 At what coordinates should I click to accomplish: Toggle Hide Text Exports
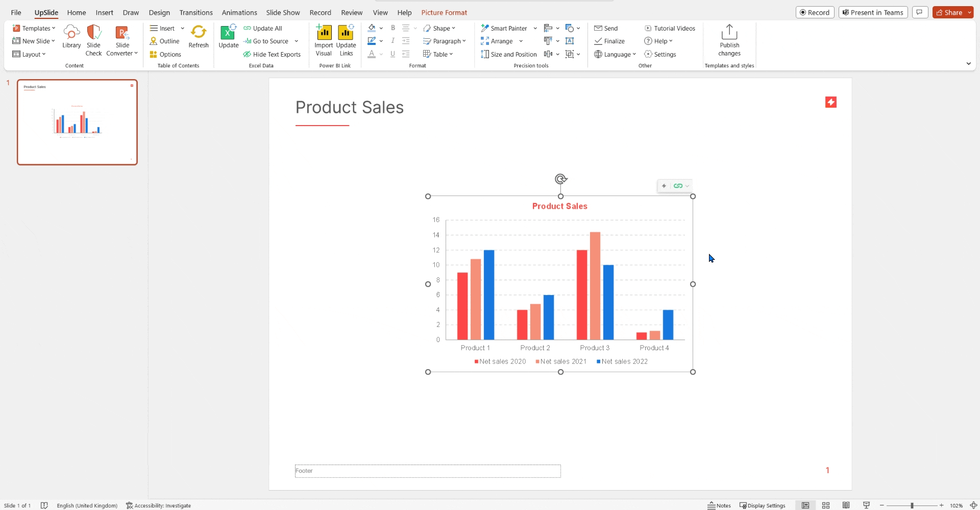pyautogui.click(x=272, y=54)
